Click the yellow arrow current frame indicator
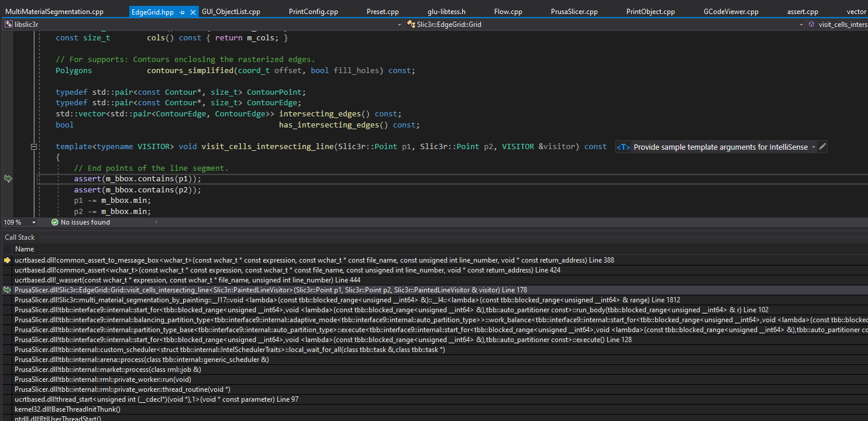Image resolution: width=868 pixels, height=421 pixels. [7, 260]
